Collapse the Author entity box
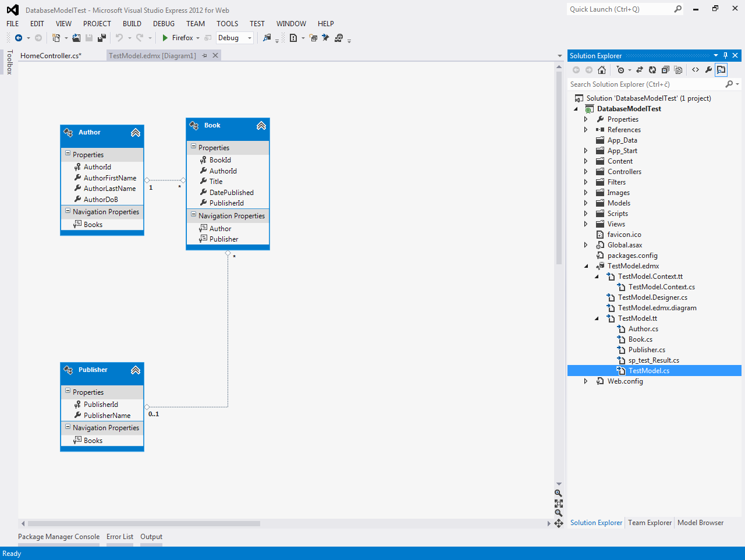This screenshot has height=560, width=745. tap(136, 133)
